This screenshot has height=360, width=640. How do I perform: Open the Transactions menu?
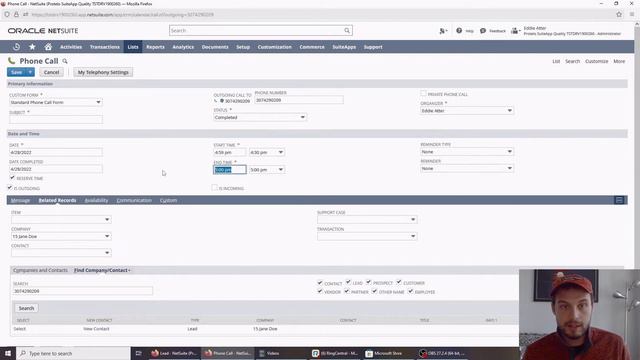click(104, 47)
